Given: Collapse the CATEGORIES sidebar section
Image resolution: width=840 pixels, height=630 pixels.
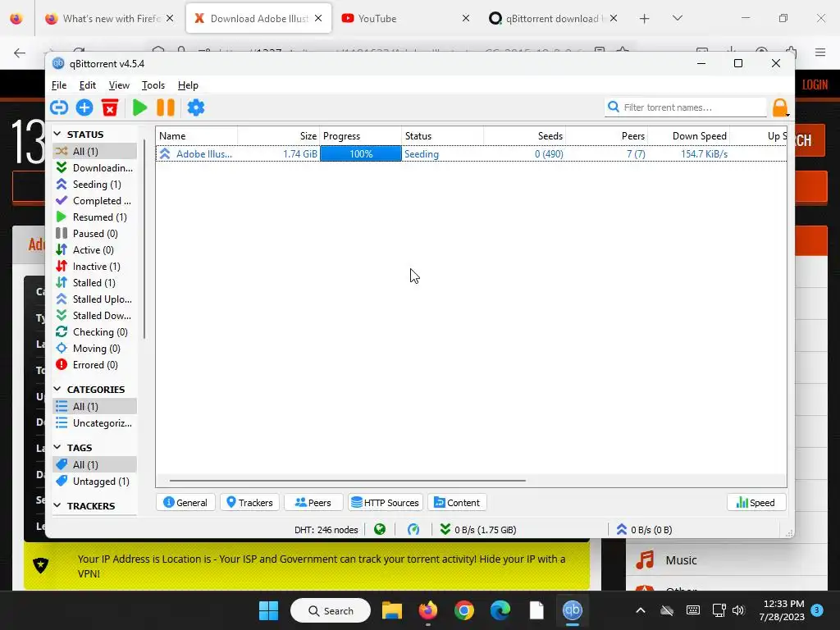Looking at the screenshot, I should [57, 389].
